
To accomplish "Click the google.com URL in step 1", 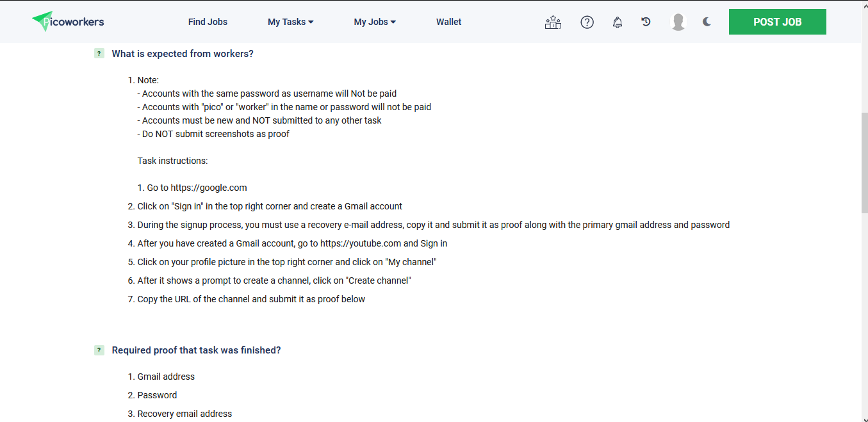I will (209, 188).
